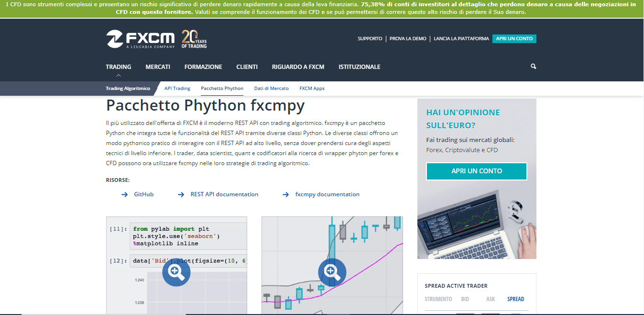This screenshot has width=644, height=315.
Task: Click APRI UN CONTO in the Euro sidebar
Action: tap(476, 171)
